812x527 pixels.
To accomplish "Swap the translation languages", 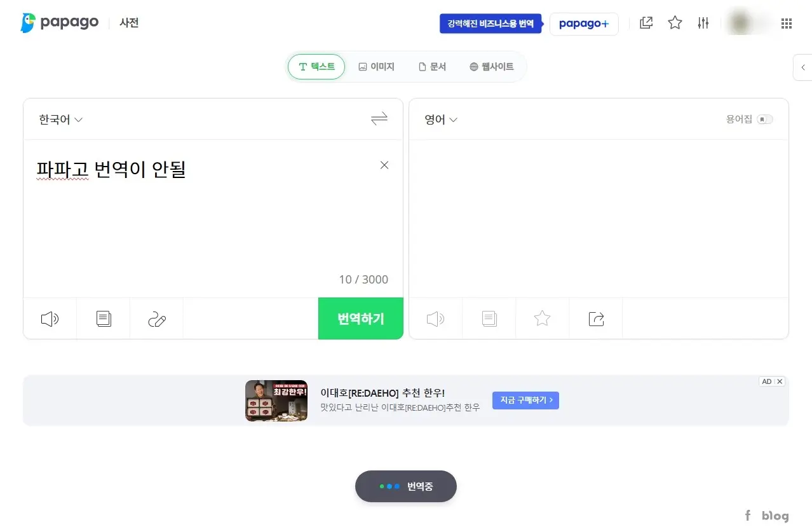I will (379, 119).
